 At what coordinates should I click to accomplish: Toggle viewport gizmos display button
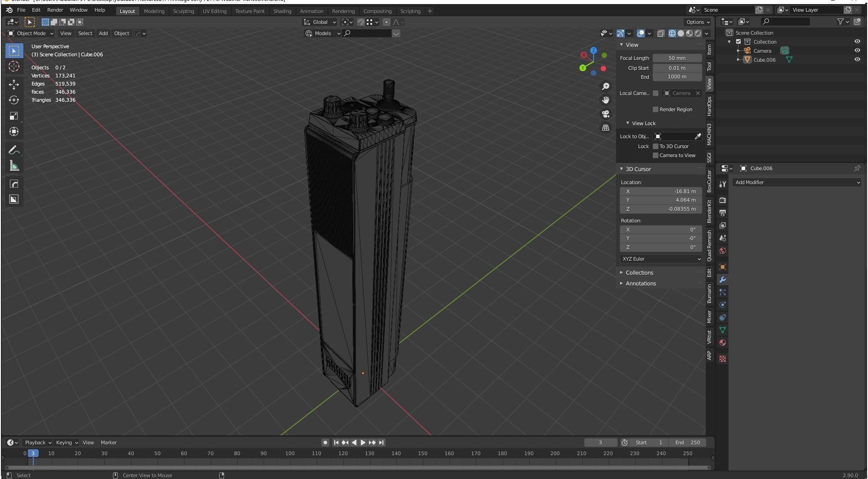(x=621, y=33)
